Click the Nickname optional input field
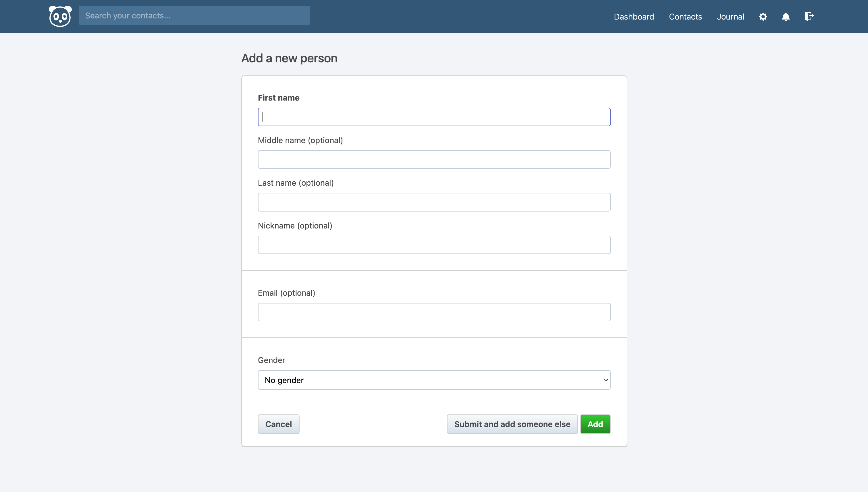This screenshot has height=492, width=868. point(434,245)
